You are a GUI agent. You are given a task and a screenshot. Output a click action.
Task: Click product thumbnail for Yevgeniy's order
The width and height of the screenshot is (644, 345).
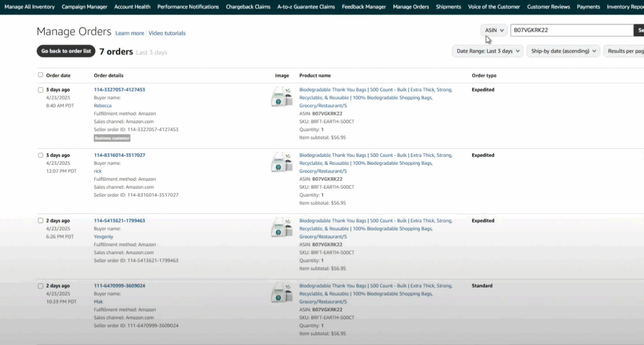point(282,227)
